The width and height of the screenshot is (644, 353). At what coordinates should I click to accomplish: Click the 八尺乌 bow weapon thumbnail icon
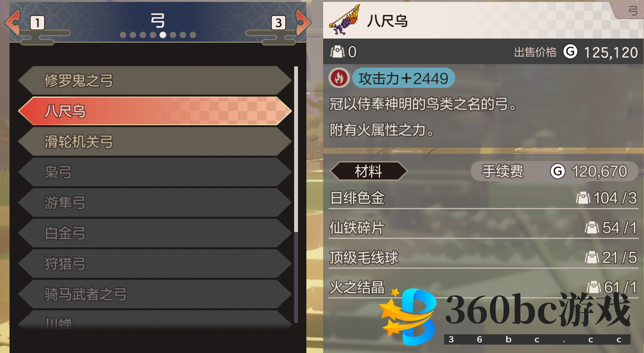tap(345, 20)
